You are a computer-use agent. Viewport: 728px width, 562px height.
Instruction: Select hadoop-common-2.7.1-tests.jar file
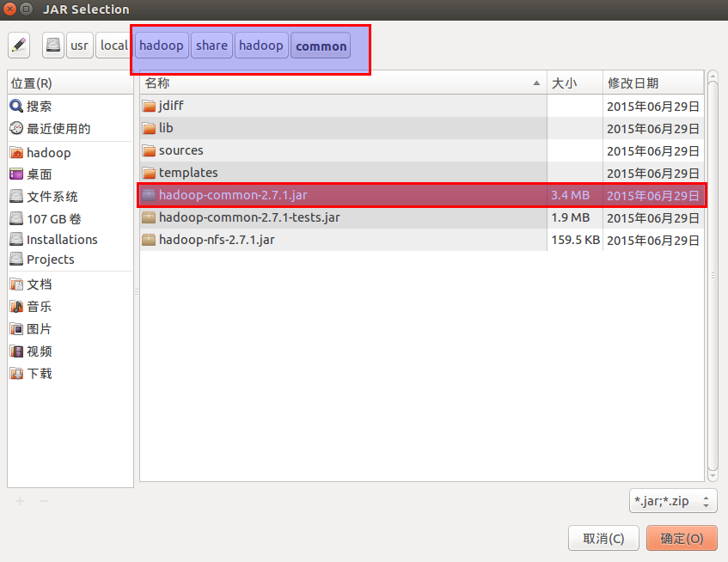(249, 217)
